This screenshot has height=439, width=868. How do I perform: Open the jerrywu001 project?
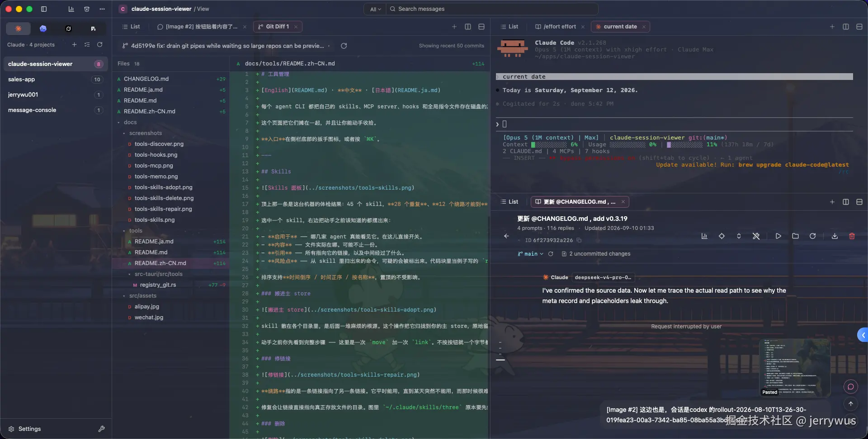pos(56,95)
